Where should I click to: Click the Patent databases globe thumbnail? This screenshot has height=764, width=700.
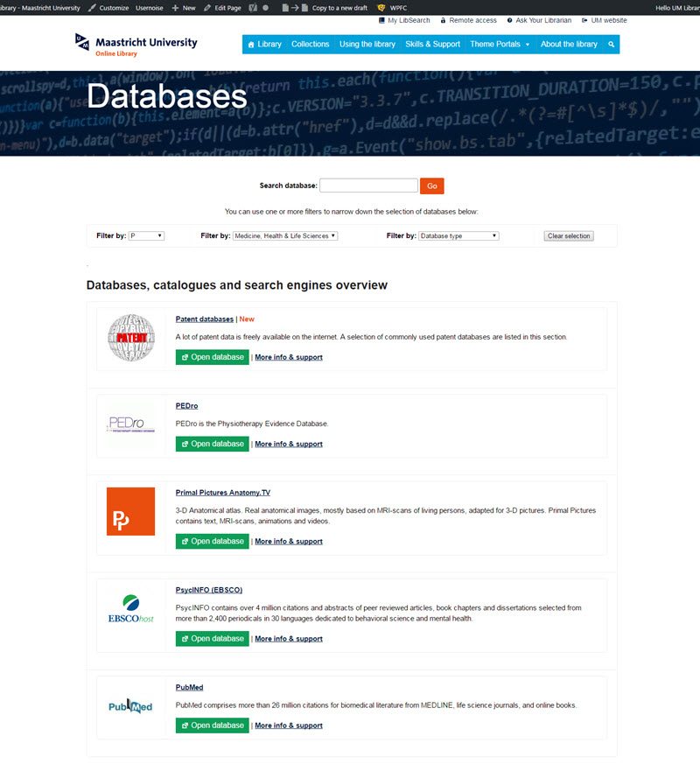pos(131,338)
